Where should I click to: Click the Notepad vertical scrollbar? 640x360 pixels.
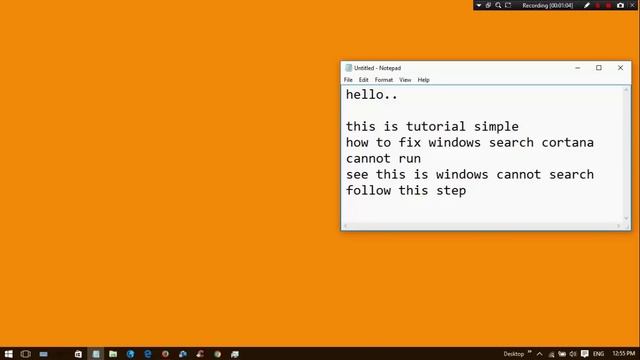[x=626, y=154]
